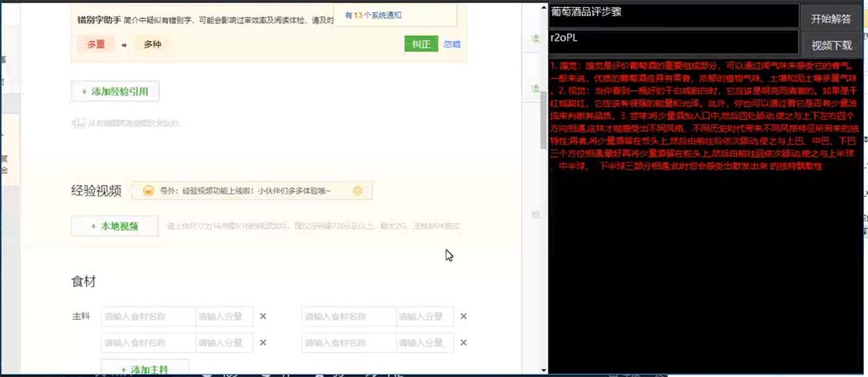Click the image icon below 添加经验引用
This screenshot has height=377, width=868.
[x=78, y=123]
